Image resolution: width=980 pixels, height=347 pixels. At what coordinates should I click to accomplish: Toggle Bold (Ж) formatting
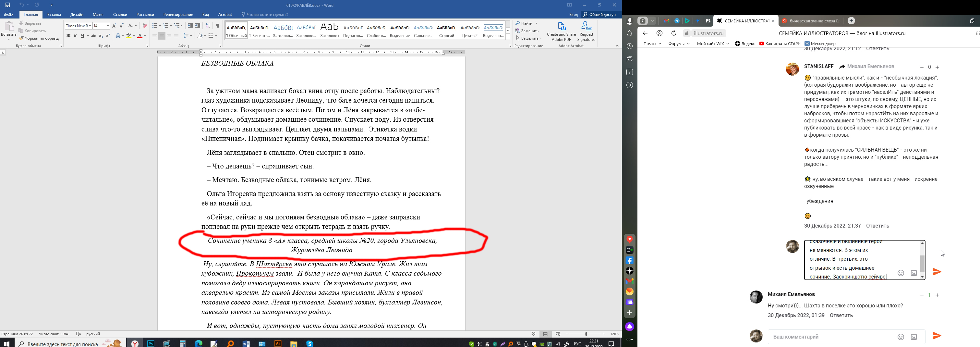click(68, 36)
